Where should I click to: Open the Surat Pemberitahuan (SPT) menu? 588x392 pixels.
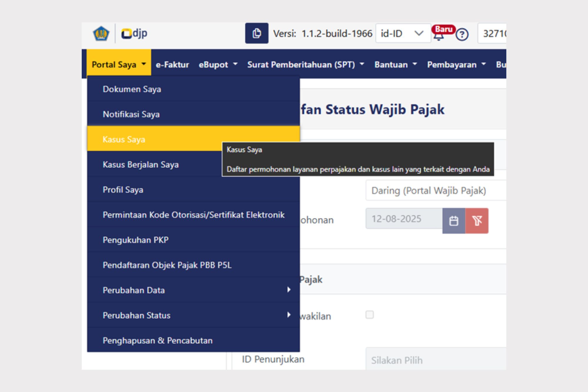click(305, 65)
